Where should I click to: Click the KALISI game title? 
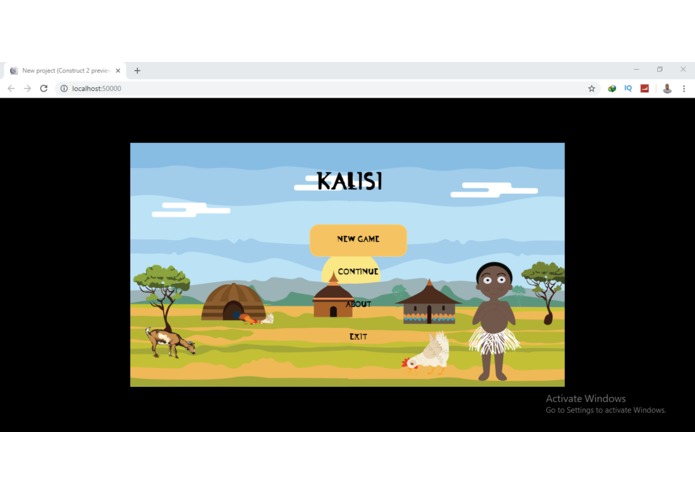pos(349,181)
